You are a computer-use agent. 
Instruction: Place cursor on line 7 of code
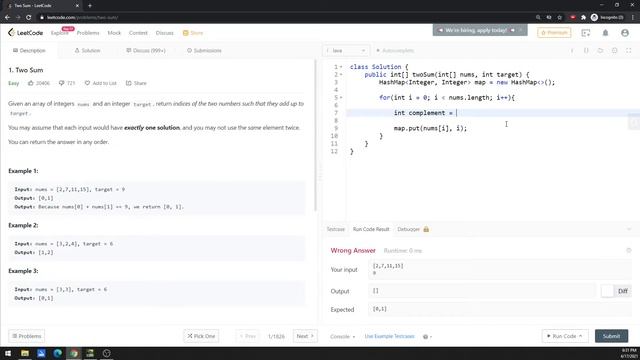[x=492, y=113]
